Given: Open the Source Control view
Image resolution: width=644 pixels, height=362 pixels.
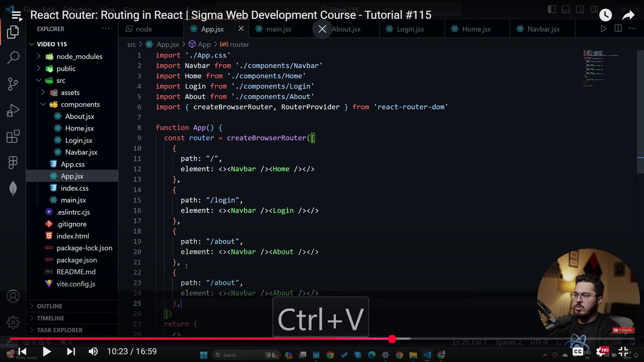Looking at the screenshot, I should click(13, 84).
